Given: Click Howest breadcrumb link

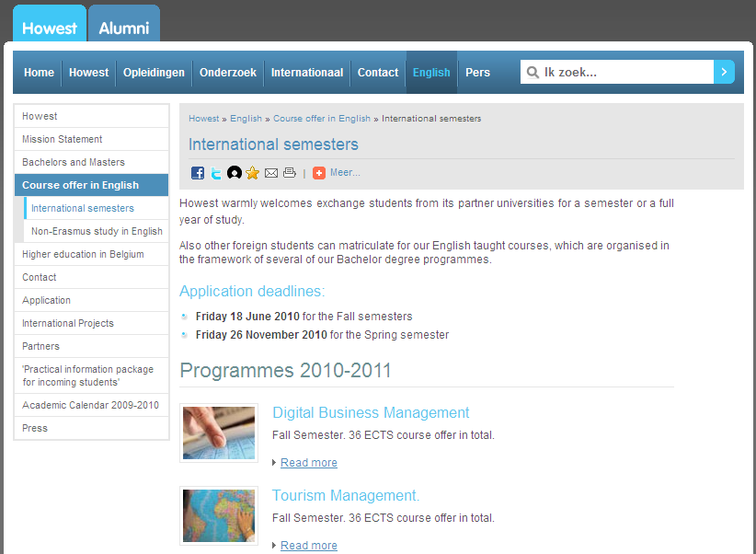Looking at the screenshot, I should pyautogui.click(x=203, y=119).
